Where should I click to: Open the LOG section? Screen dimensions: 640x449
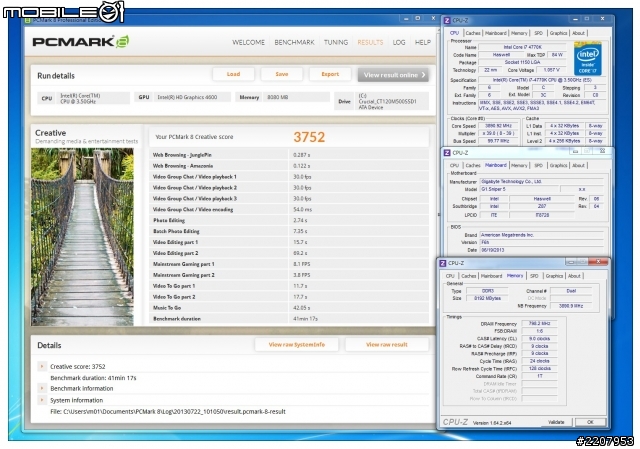tap(399, 42)
